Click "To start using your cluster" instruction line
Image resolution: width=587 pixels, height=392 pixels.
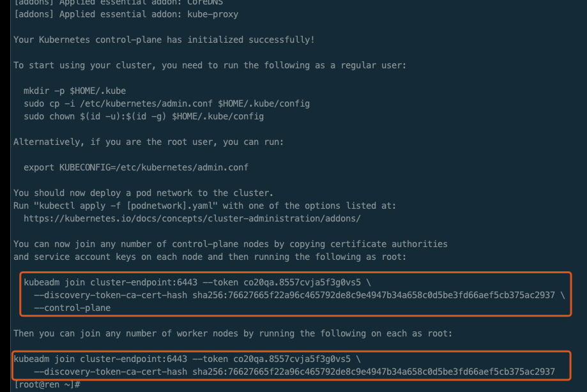point(210,66)
